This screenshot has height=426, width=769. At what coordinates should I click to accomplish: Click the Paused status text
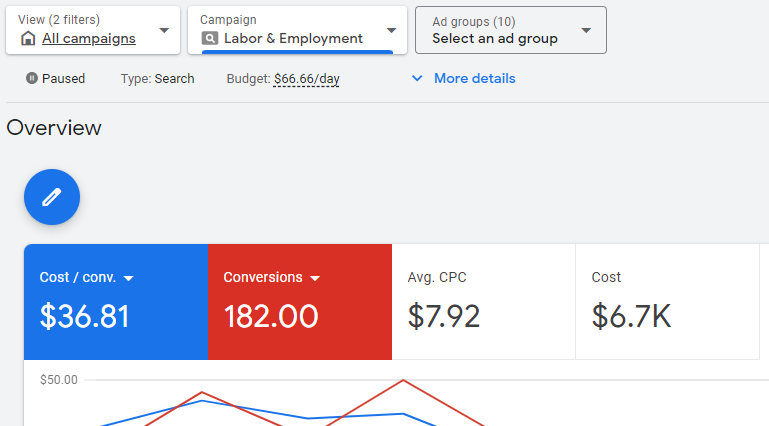tap(63, 78)
